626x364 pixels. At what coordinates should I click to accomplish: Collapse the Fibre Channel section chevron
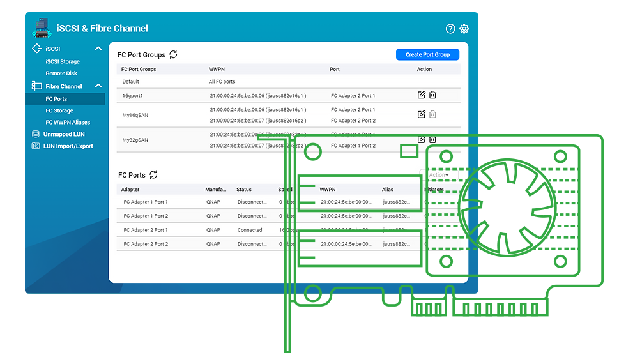point(98,86)
